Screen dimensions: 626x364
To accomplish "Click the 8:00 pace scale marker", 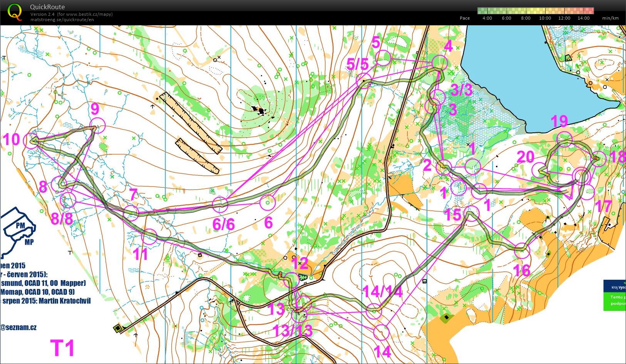I will 525,18.
